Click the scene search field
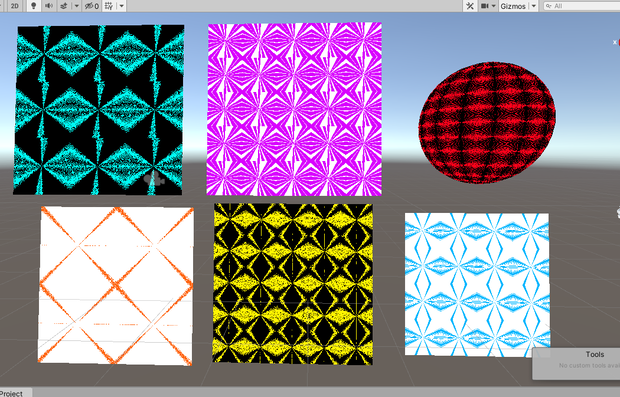The width and height of the screenshot is (620, 397). 581,6
